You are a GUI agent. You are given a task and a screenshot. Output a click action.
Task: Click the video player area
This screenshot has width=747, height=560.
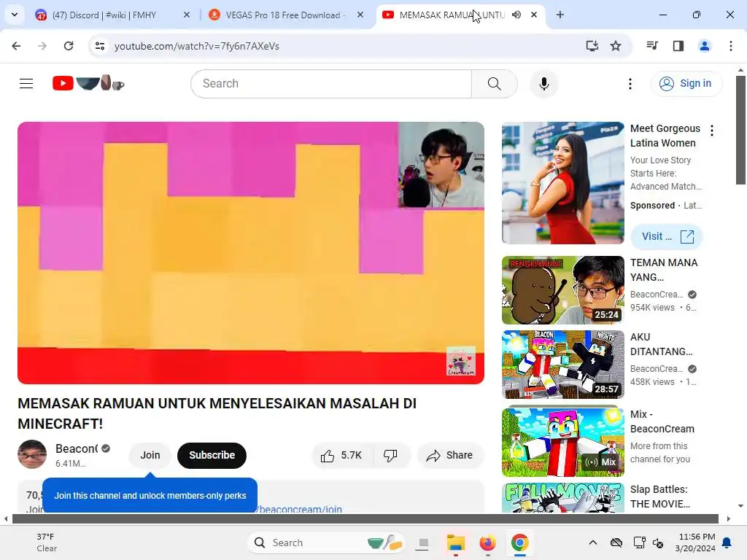pyautogui.click(x=251, y=253)
